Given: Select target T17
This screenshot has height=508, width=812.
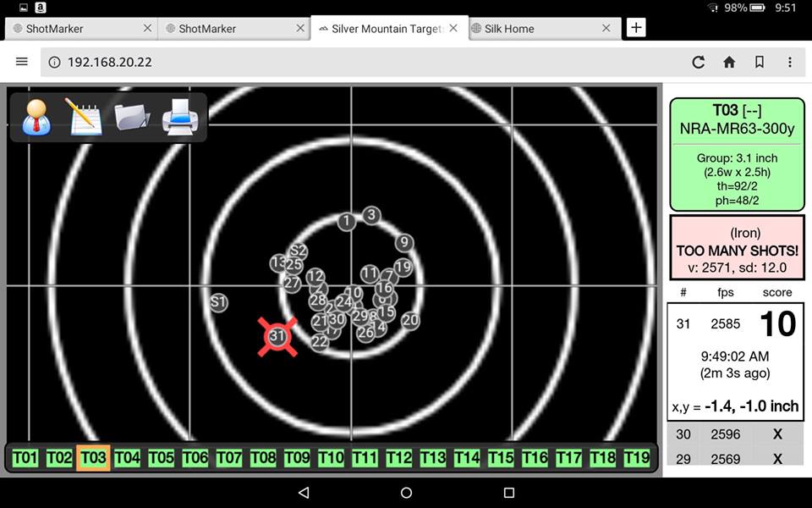Looking at the screenshot, I should [x=568, y=458].
